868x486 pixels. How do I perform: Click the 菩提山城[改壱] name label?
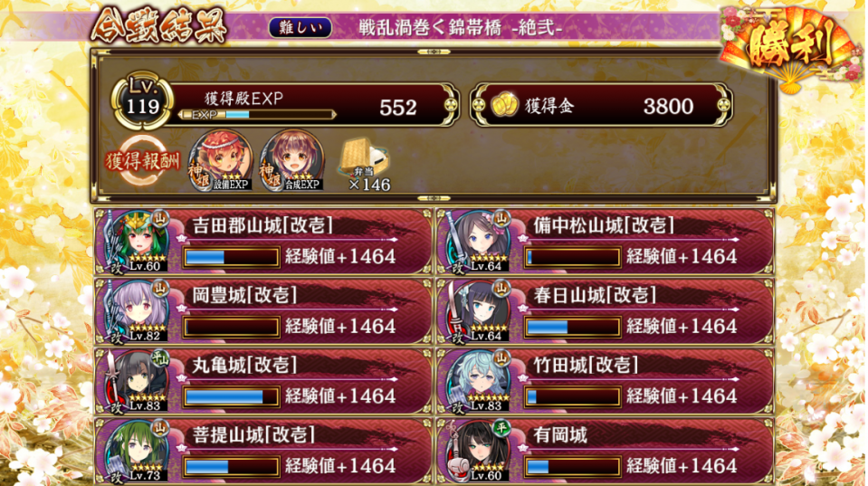(x=254, y=434)
